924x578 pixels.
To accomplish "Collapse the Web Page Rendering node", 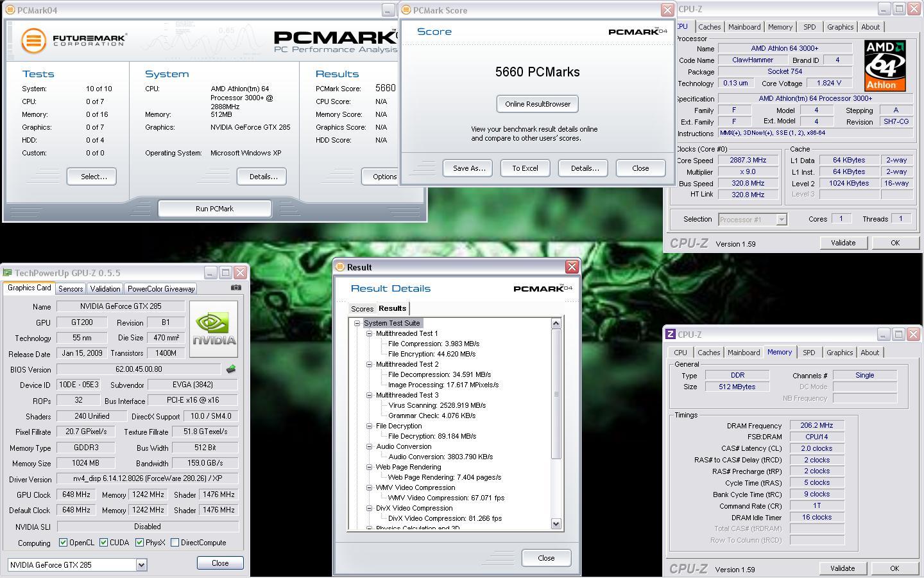I will [370, 468].
